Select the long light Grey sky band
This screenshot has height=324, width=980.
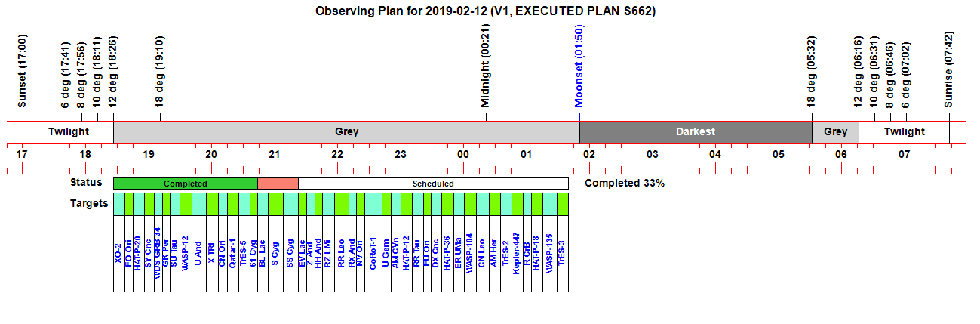click(x=346, y=131)
